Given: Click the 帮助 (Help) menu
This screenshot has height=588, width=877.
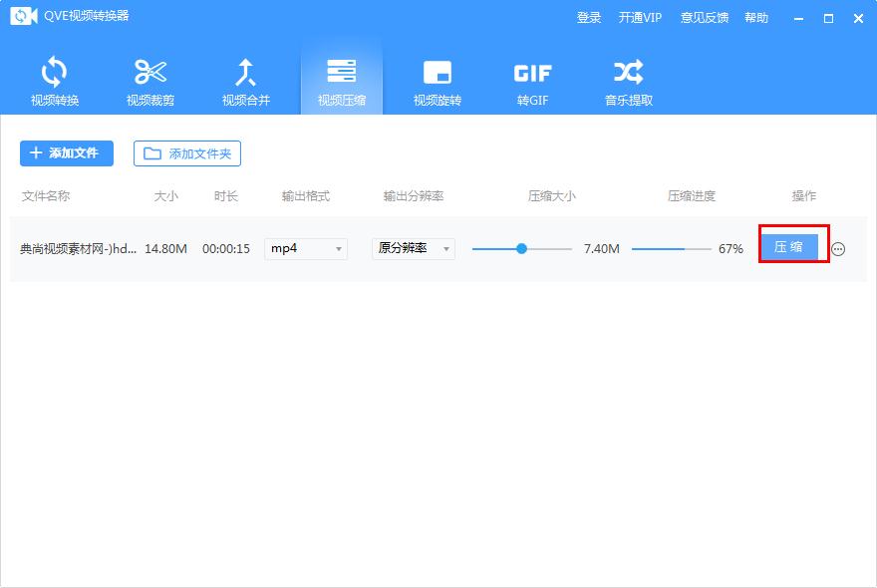Looking at the screenshot, I should (756, 17).
